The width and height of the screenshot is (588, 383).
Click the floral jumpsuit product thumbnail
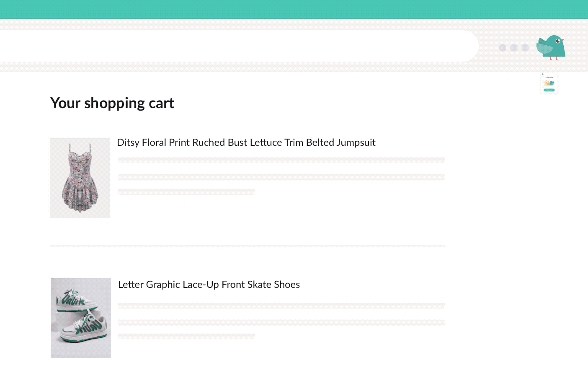pos(80,178)
